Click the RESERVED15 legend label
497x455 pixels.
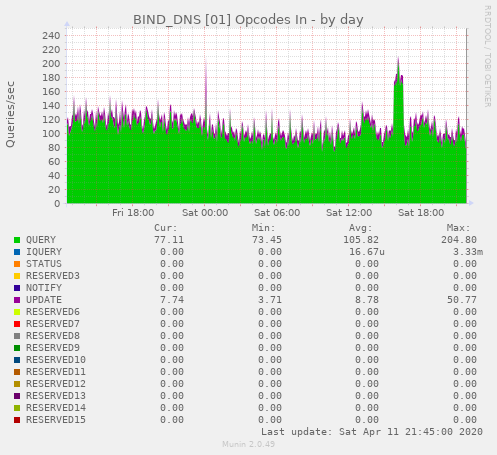coord(56,420)
